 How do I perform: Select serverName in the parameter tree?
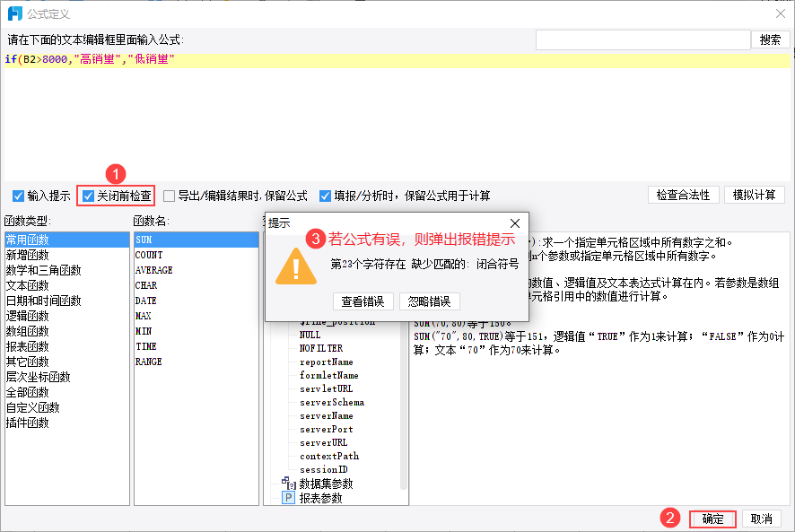326,415
